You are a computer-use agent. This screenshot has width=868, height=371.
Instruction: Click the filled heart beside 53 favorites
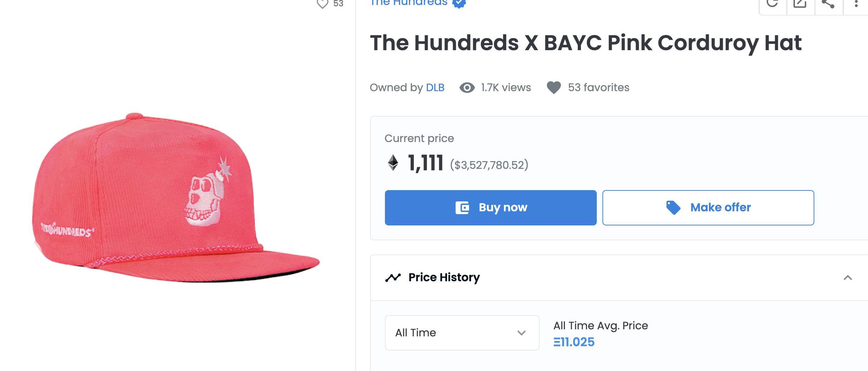554,88
